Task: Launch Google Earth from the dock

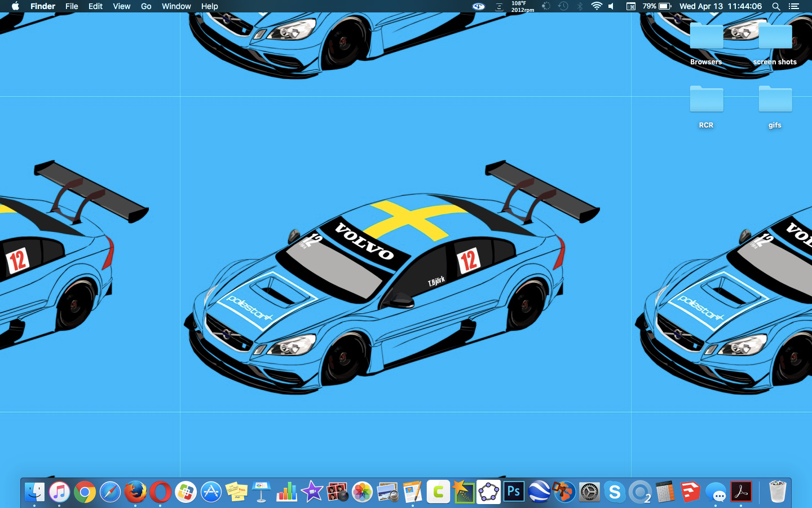Action: pos(539,492)
